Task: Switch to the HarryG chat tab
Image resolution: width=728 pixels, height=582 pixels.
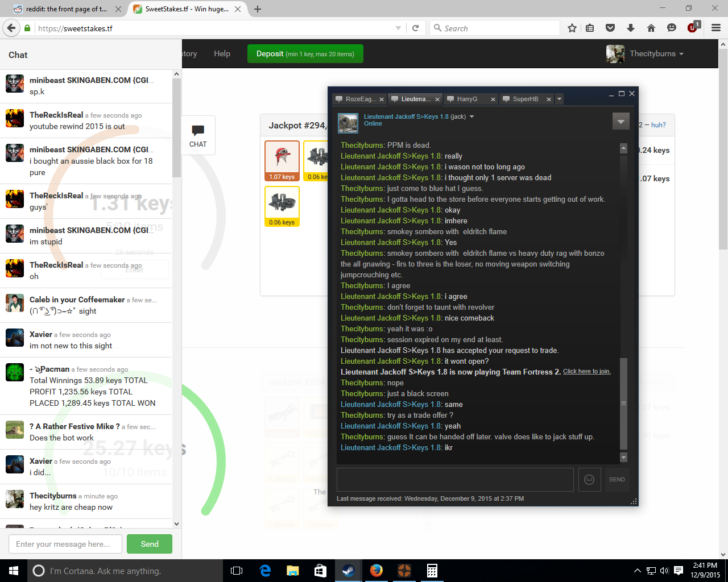Action: [467, 99]
